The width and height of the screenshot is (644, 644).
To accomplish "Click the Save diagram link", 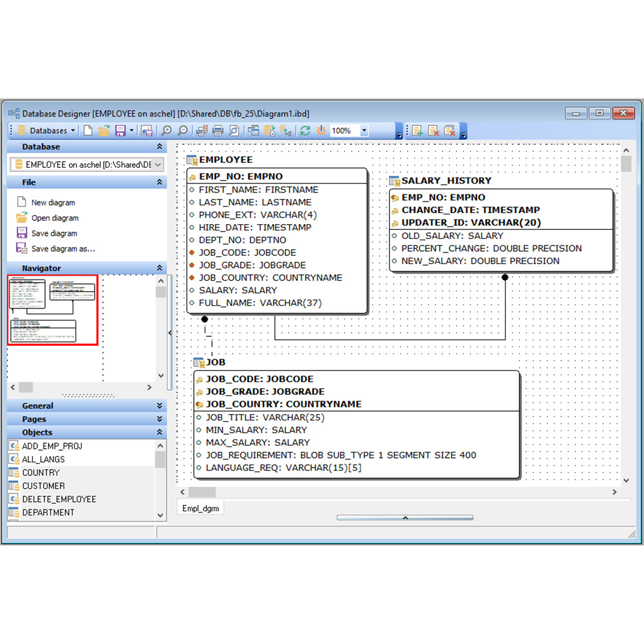I will [54, 233].
